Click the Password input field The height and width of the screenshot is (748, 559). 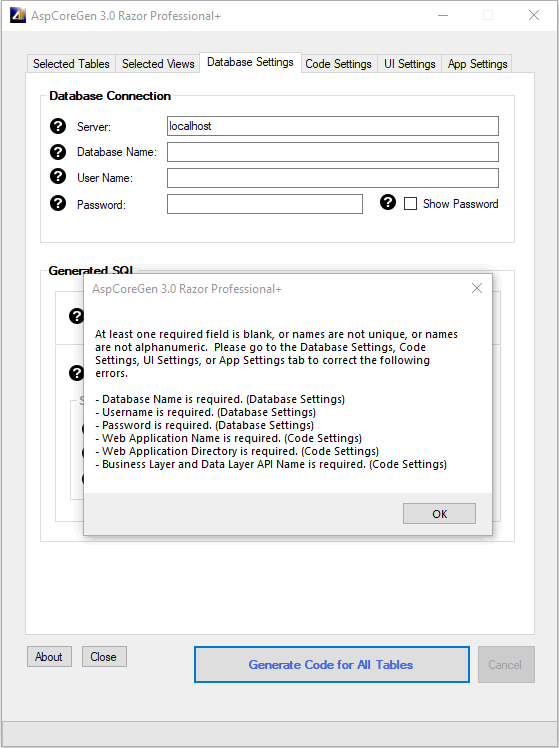tap(265, 204)
